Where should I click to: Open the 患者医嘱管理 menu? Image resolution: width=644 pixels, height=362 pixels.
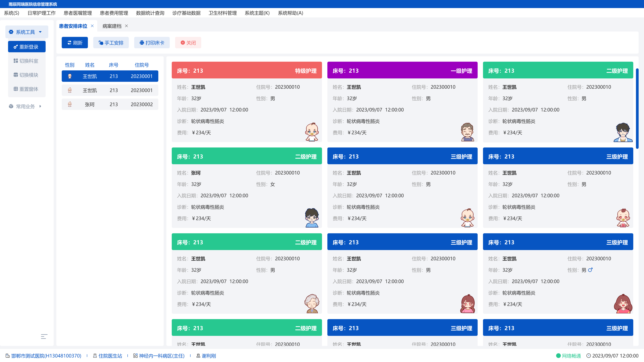(78, 13)
